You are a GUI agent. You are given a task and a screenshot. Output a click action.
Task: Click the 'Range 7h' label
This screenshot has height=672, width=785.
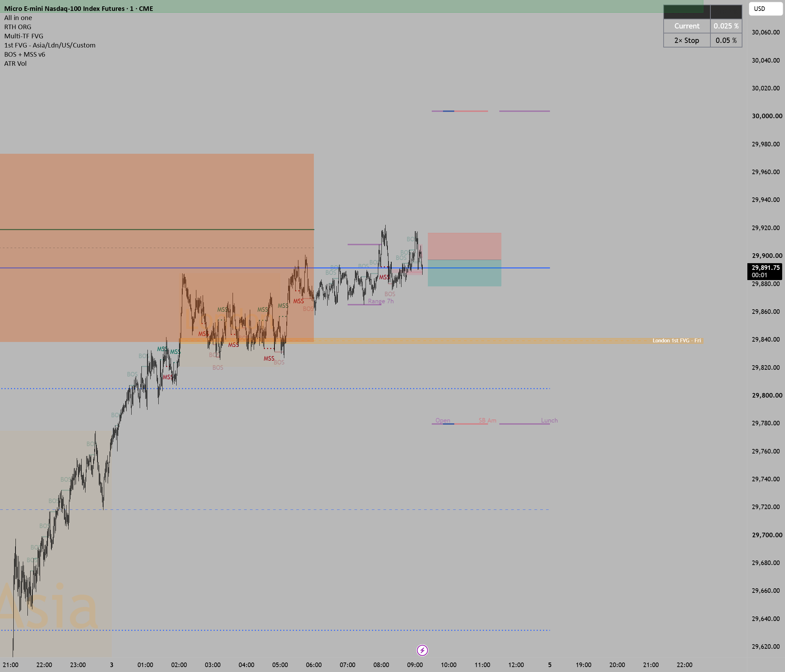pos(381,301)
